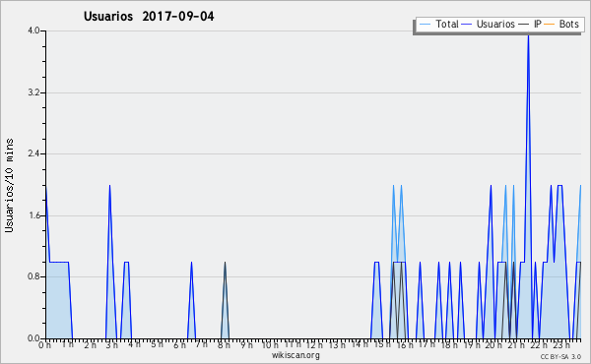Screen dimensions: 591x364
Task: Click the 8 h x-axis label
Action: point(224,344)
